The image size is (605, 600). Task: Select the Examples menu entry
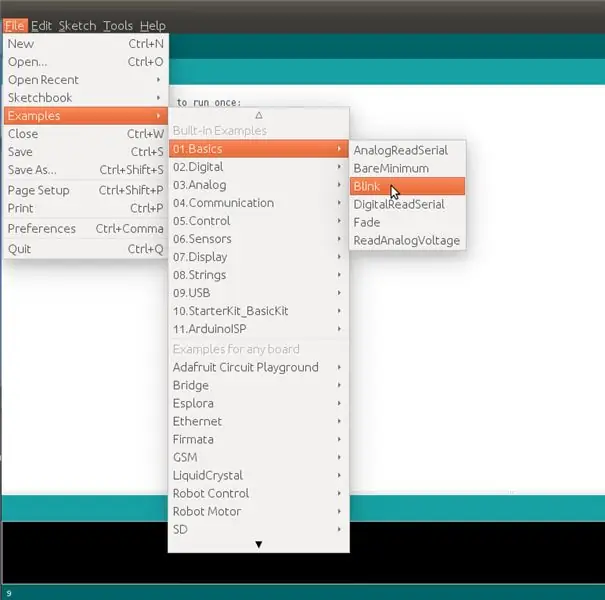[86, 116]
